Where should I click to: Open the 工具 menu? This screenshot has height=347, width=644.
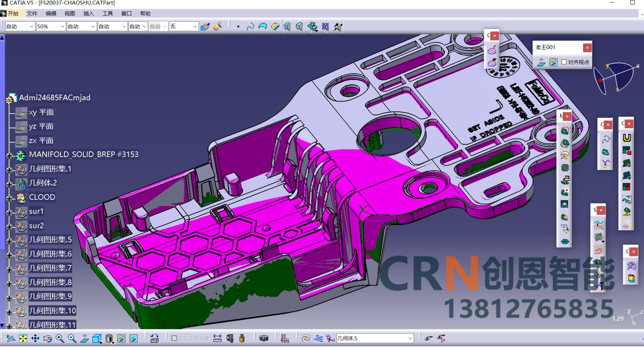pos(107,14)
